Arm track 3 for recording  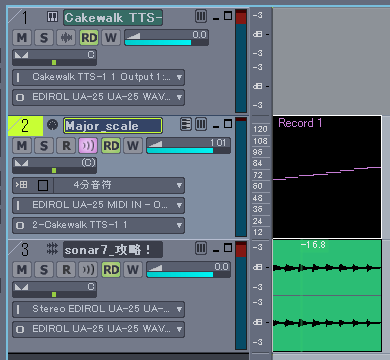pyautogui.click(x=66, y=269)
